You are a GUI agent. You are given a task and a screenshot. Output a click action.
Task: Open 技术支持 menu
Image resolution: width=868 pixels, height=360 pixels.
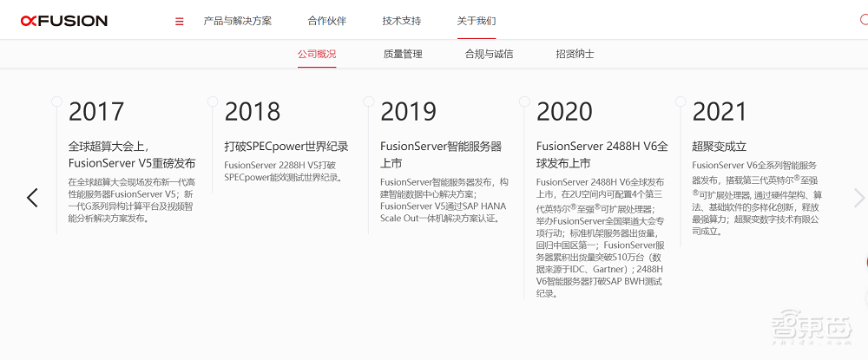[x=401, y=21]
